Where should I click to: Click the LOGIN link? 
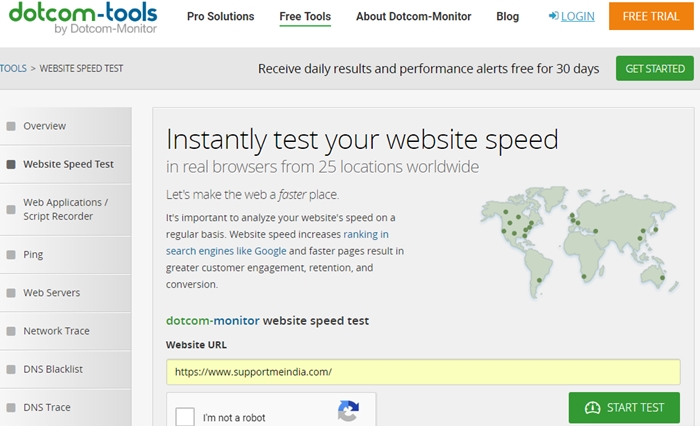[577, 17]
